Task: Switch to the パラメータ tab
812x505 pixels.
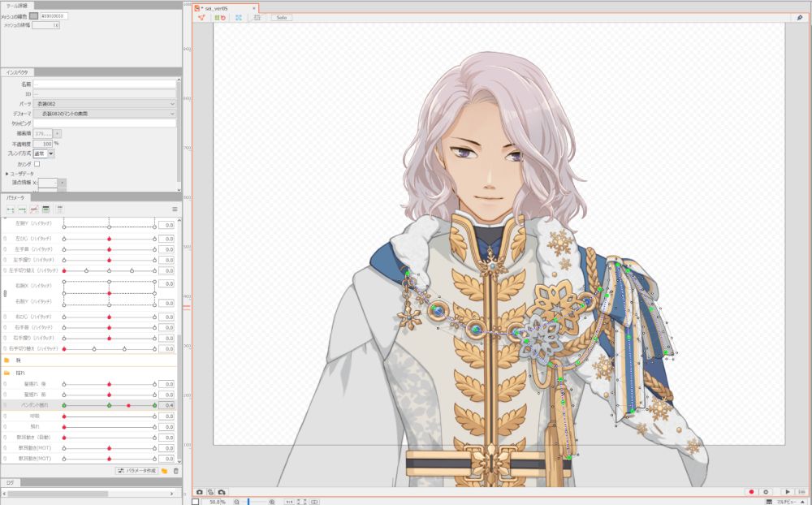Action: pos(15,198)
